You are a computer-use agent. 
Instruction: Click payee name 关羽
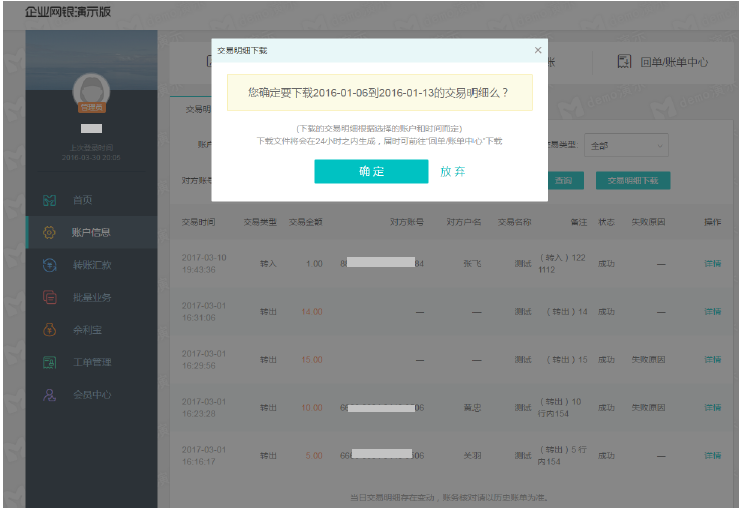pyautogui.click(x=472, y=456)
